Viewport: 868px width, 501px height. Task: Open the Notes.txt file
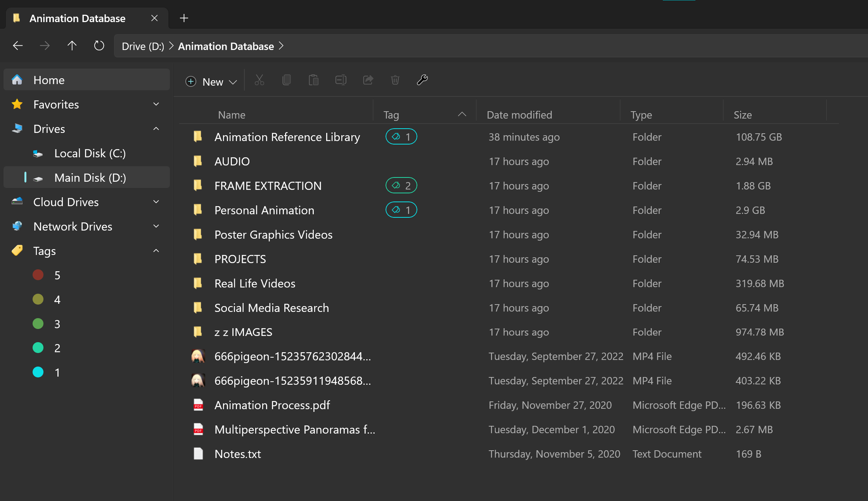click(237, 454)
